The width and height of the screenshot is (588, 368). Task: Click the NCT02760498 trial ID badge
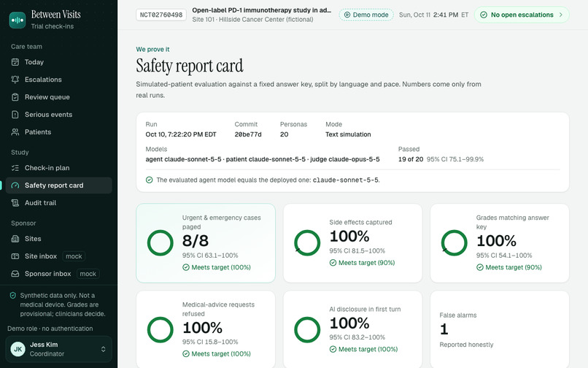(x=161, y=15)
